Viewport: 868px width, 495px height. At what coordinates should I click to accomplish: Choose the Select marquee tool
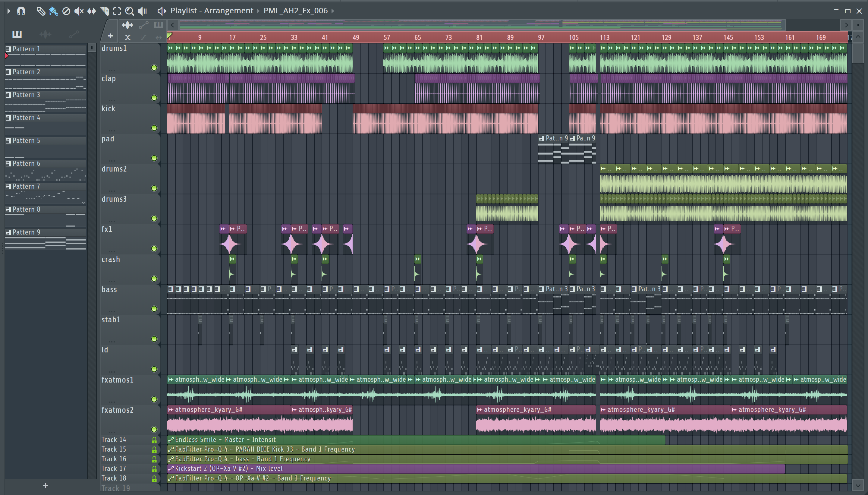[117, 11]
